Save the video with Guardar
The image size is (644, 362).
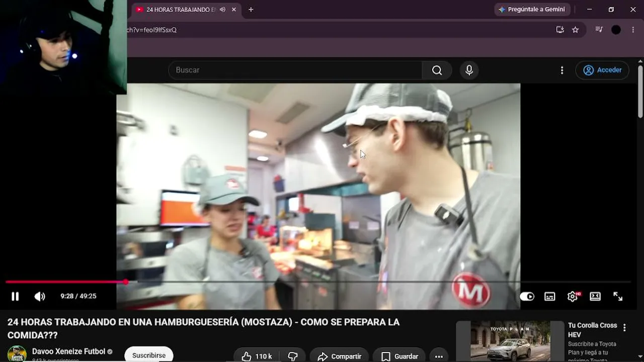pyautogui.click(x=399, y=356)
